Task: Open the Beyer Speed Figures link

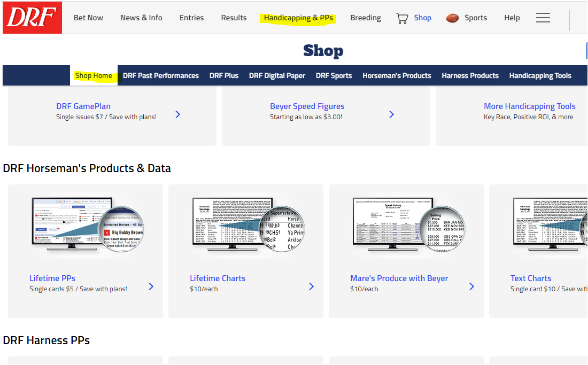Action: 307,106
